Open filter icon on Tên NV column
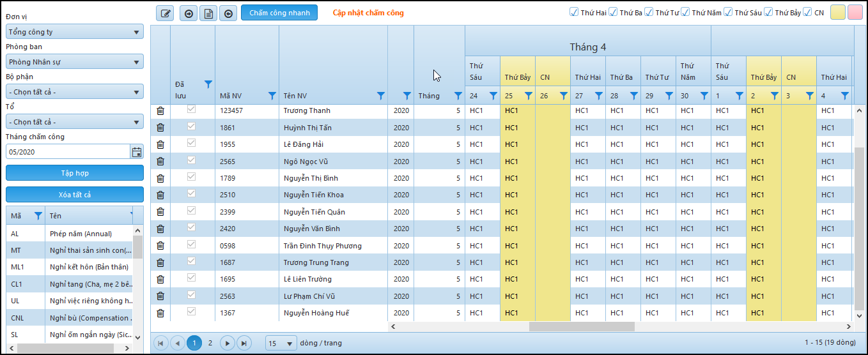This screenshot has height=355, width=868. pos(381,96)
